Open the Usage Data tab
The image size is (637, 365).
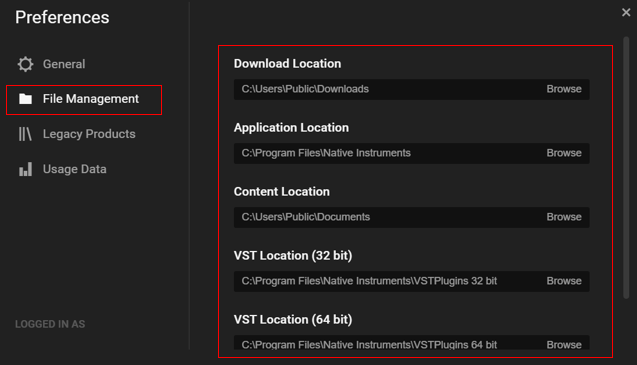click(x=75, y=169)
